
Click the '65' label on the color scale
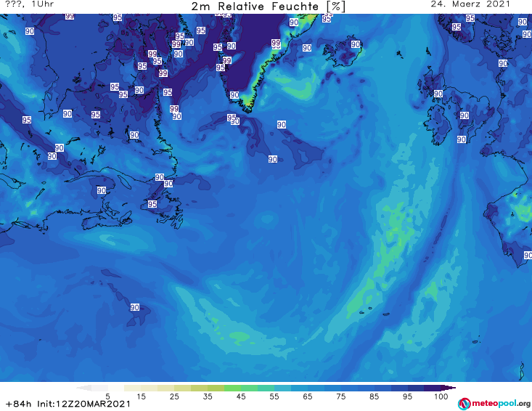click(x=308, y=396)
